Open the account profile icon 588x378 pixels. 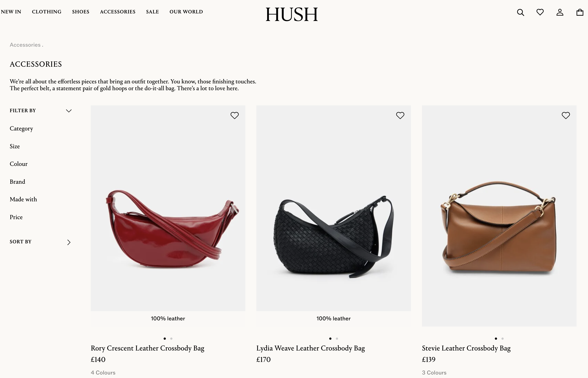click(x=560, y=12)
